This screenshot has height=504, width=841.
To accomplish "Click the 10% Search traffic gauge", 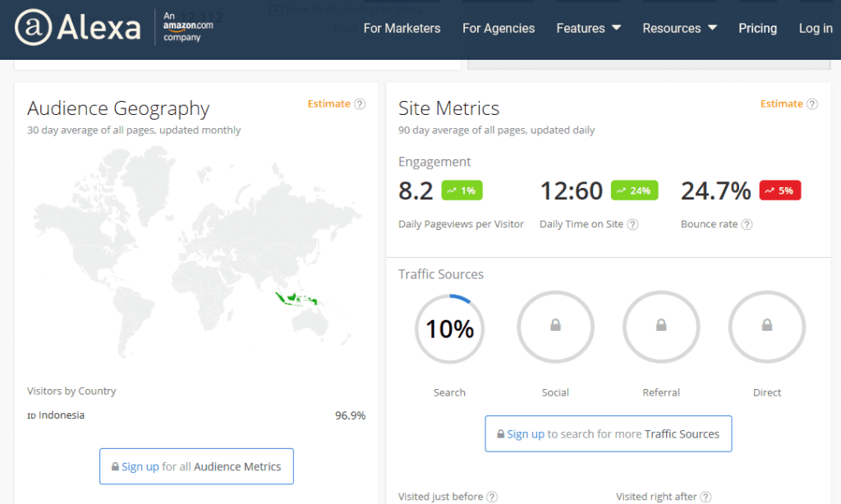I will pyautogui.click(x=449, y=328).
